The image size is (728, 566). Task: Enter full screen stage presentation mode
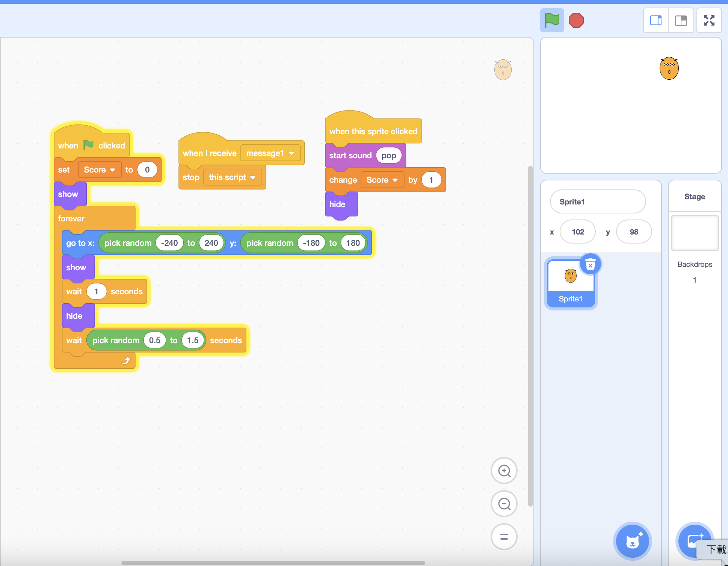point(709,20)
